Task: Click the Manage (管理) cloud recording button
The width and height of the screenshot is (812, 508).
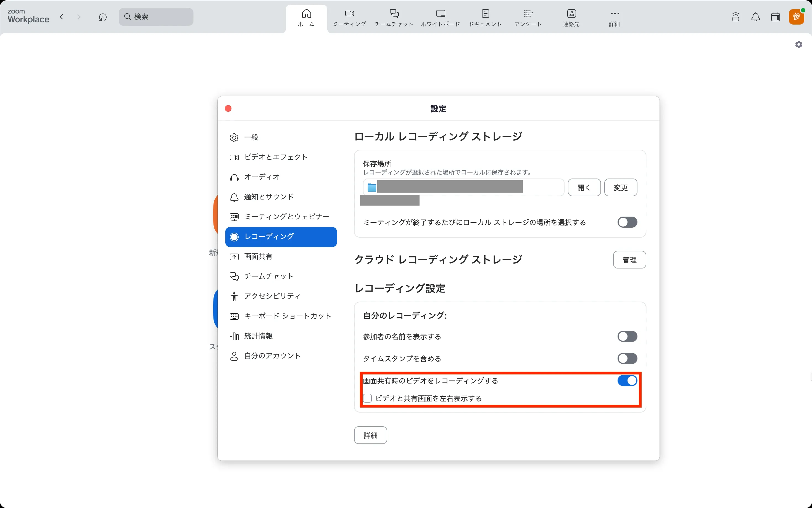Action: (x=629, y=260)
